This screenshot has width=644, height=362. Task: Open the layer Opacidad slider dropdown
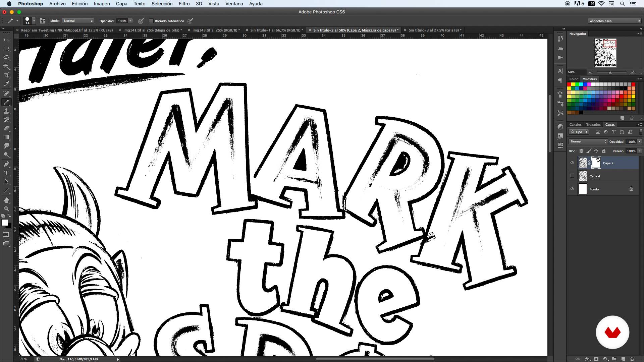click(640, 141)
